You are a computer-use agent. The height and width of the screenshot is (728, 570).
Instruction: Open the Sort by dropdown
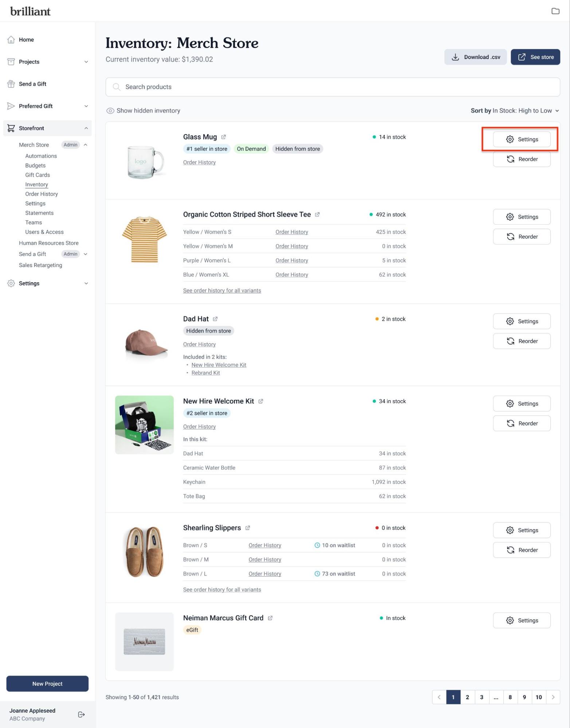[515, 111]
